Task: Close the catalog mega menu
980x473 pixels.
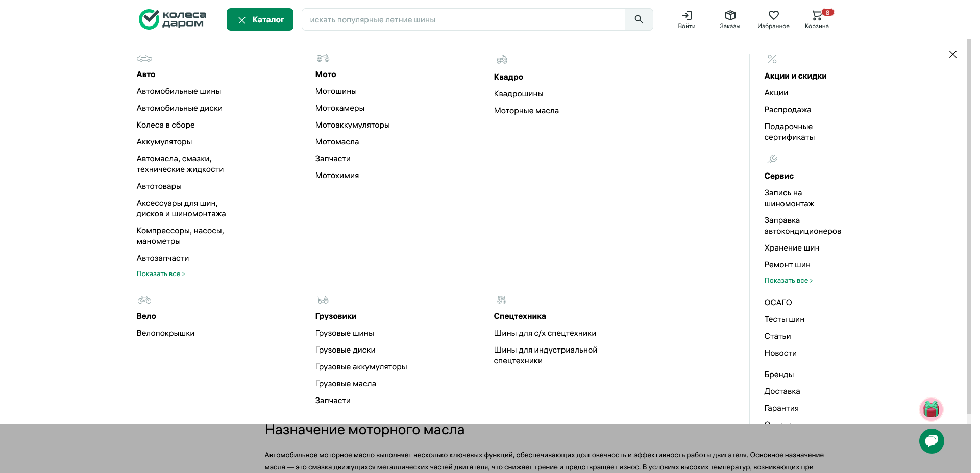Action: 952,54
